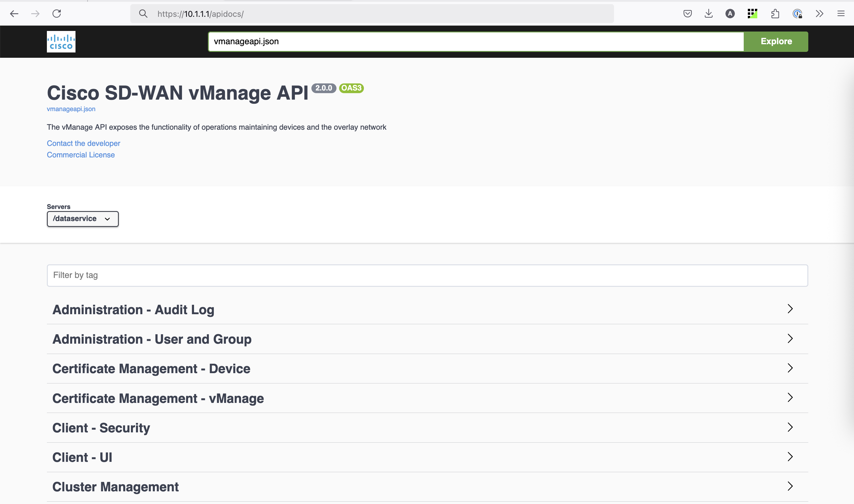854x504 pixels.
Task: Expand Administration - Audit Log section
Action: 134,310
